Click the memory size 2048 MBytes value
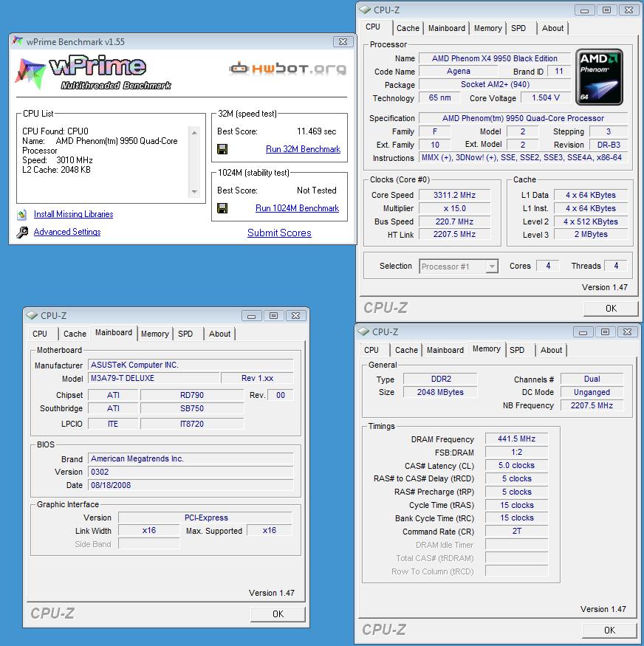644x646 pixels. (x=440, y=392)
